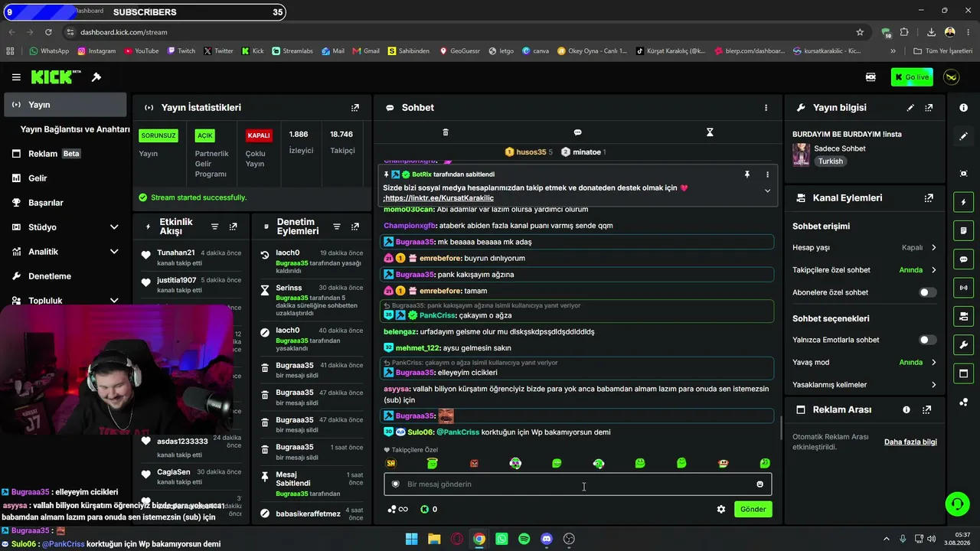Click the Sohbet chat scrollbar
This screenshot has height=551, width=980.
[x=780, y=429]
